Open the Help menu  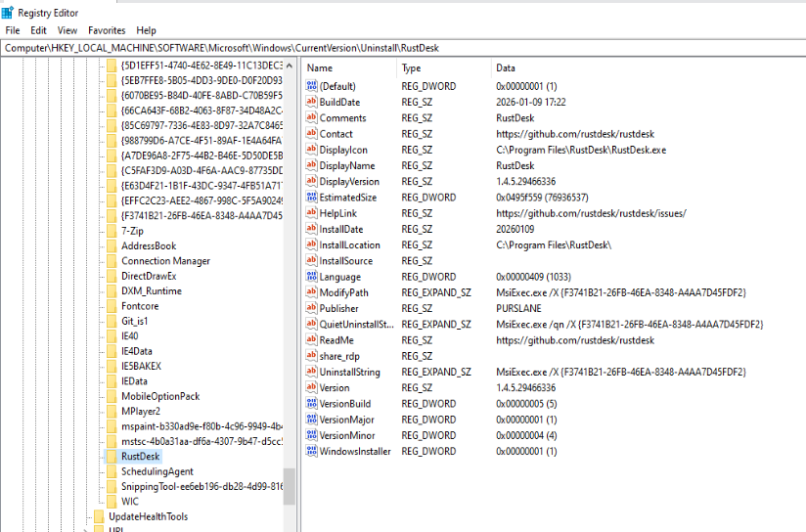coord(146,30)
